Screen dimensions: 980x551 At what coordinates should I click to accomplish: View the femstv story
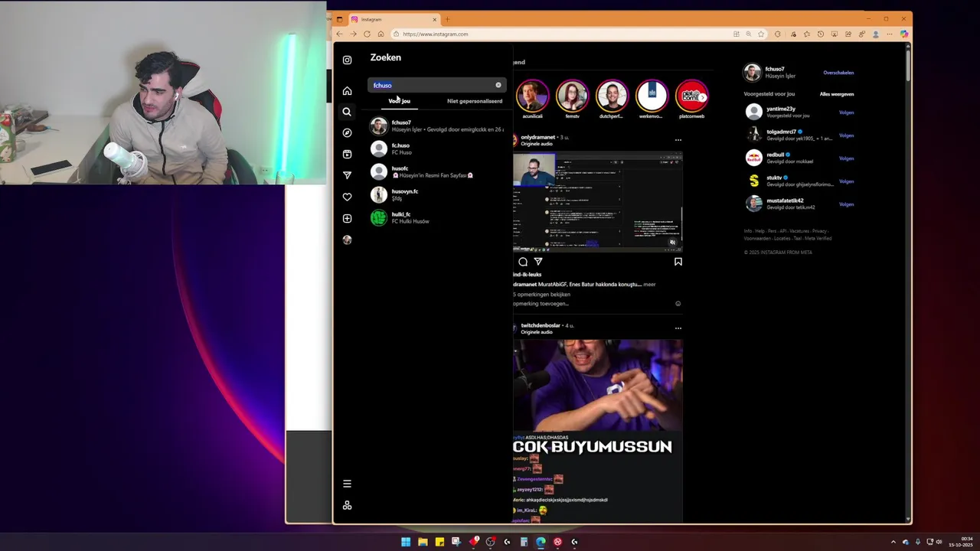572,96
